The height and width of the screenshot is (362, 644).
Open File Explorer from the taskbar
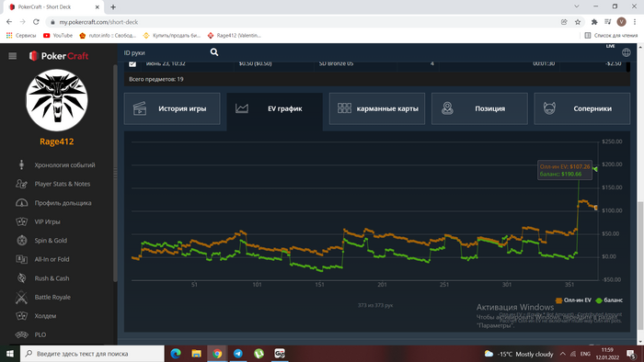(196, 354)
